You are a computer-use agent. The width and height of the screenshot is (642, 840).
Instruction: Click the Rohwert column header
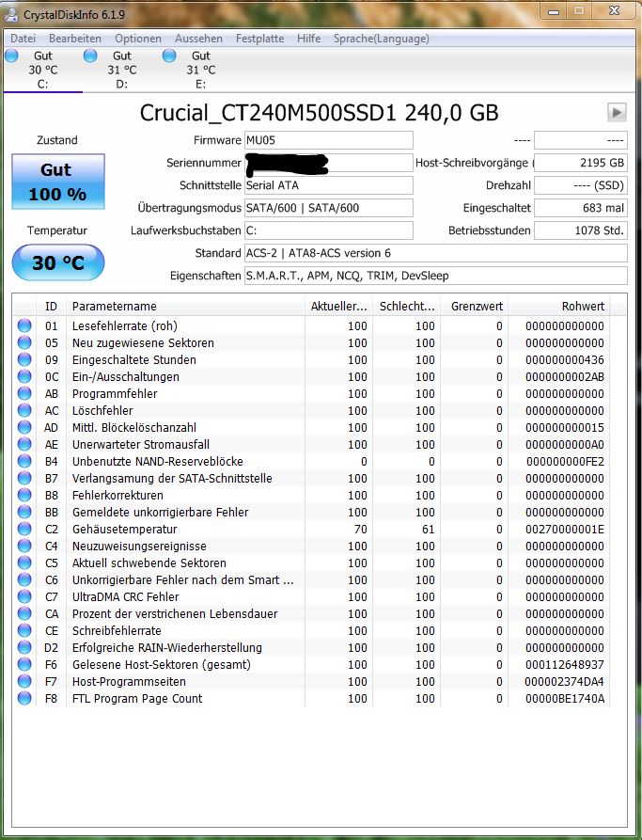tap(559, 307)
